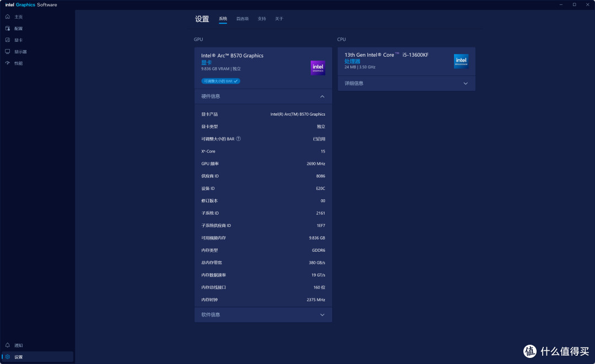The image size is (595, 364).
Task: Click the CPU section heading
Action: pos(342,40)
